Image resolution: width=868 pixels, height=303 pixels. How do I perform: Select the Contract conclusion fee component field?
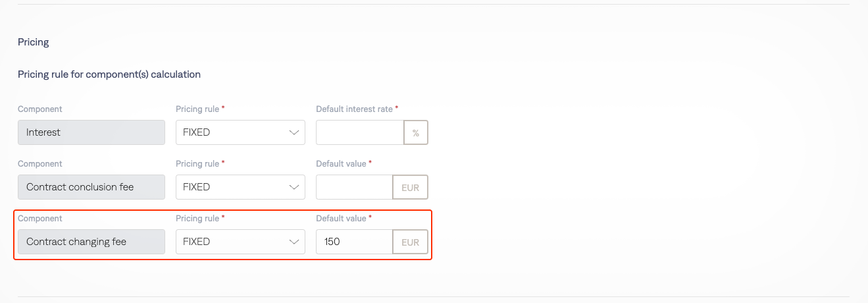tap(91, 187)
